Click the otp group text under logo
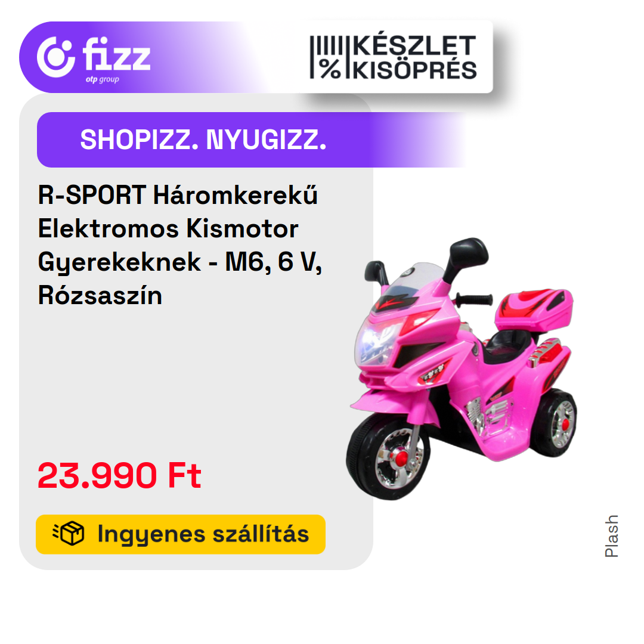644x644 pixels. (x=103, y=79)
